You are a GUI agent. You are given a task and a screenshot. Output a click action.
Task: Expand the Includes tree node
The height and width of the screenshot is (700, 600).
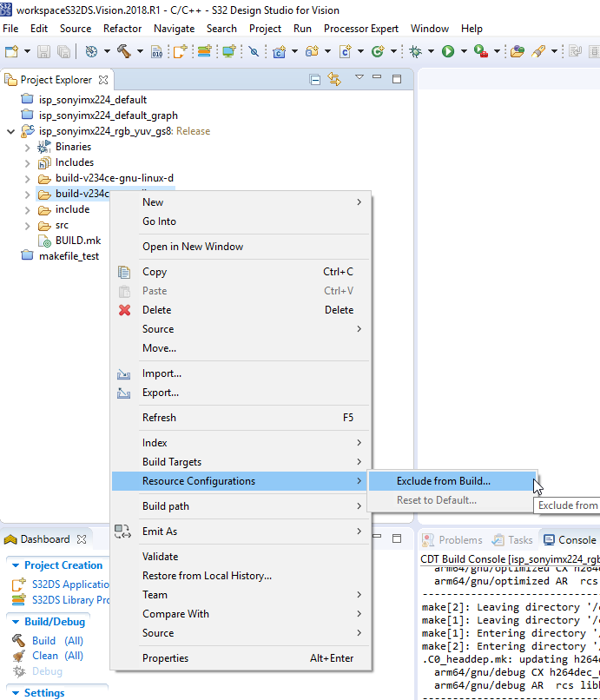click(27, 163)
